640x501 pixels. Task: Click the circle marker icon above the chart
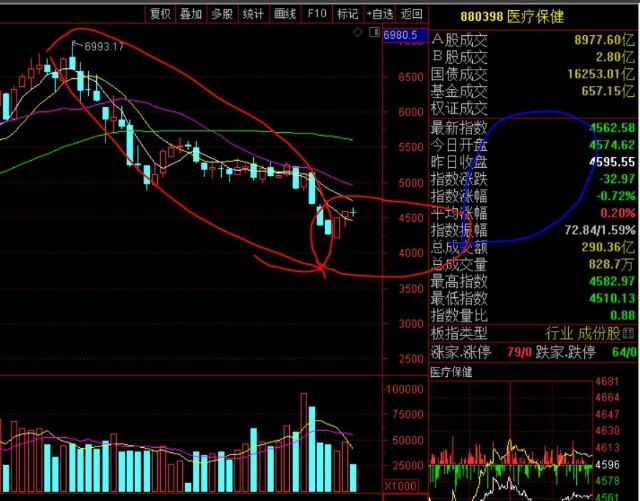point(373,34)
